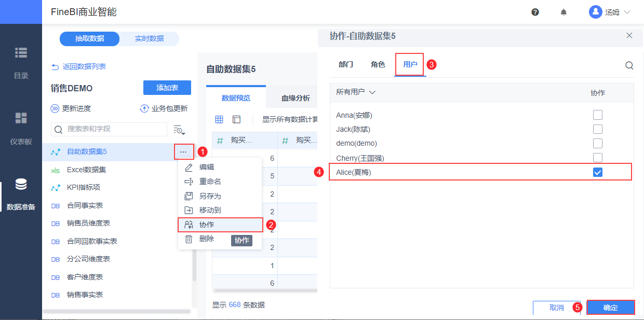Click the 更新进度 update progress icon

(55, 108)
